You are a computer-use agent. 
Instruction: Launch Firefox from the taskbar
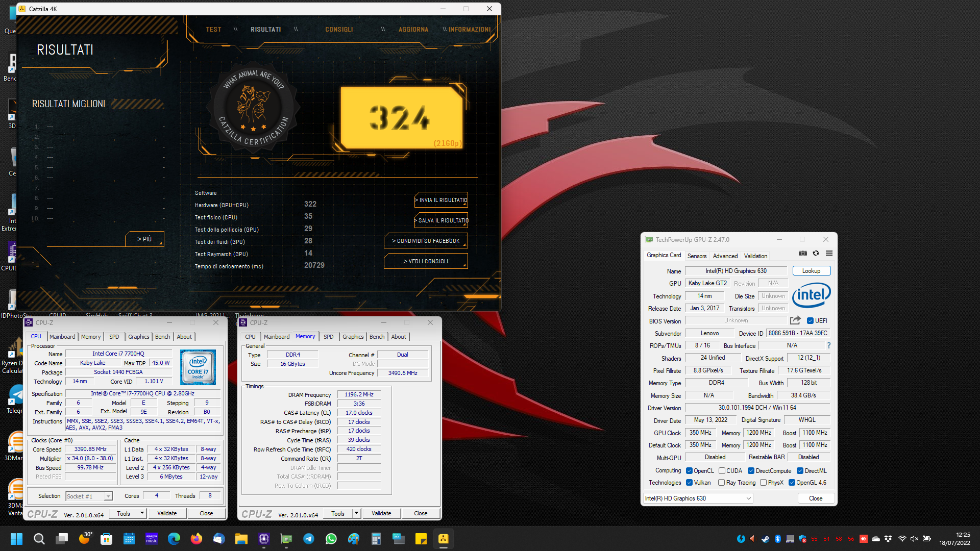[196, 539]
